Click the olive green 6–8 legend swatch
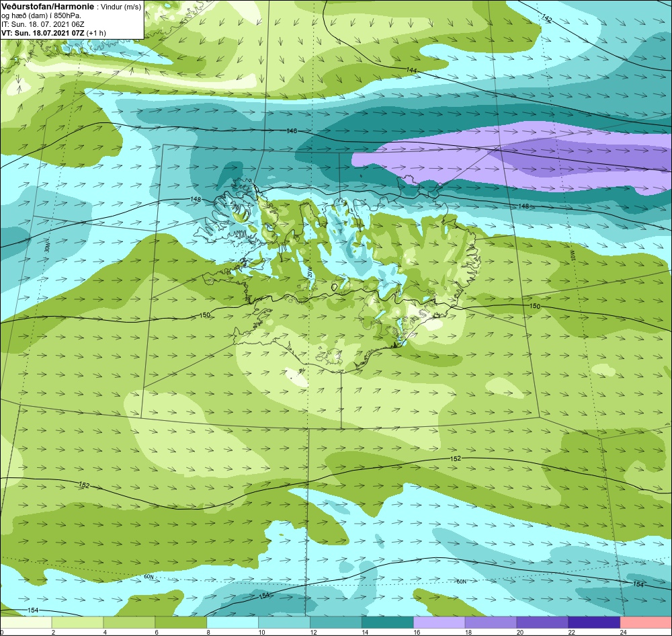Viewport: 672px width, 636px height. coord(181,622)
